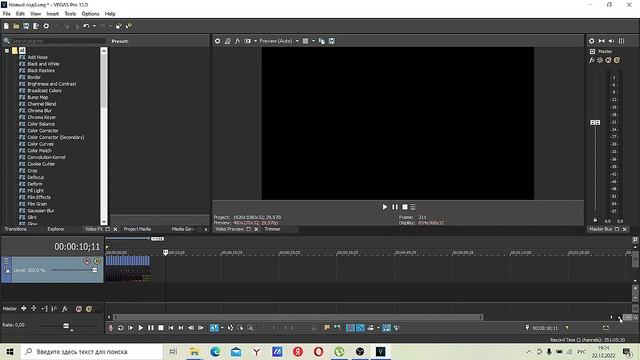Select the Film Grain effect
640x360 pixels.
click(37, 204)
